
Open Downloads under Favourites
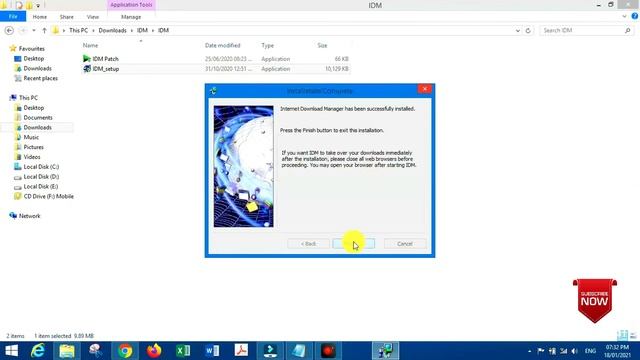(37, 69)
